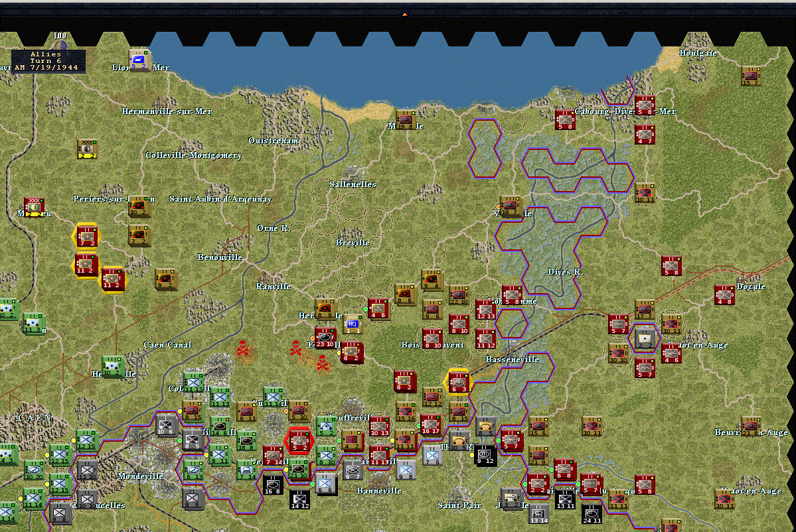
Task: Select the green 14-6 armor unit
Action: point(220,427)
